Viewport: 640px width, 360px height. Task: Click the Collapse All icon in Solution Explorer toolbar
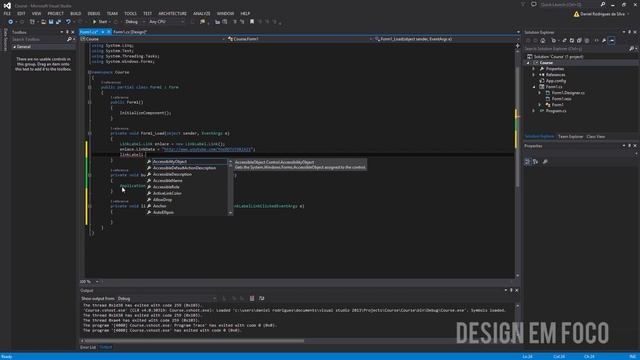[579, 40]
